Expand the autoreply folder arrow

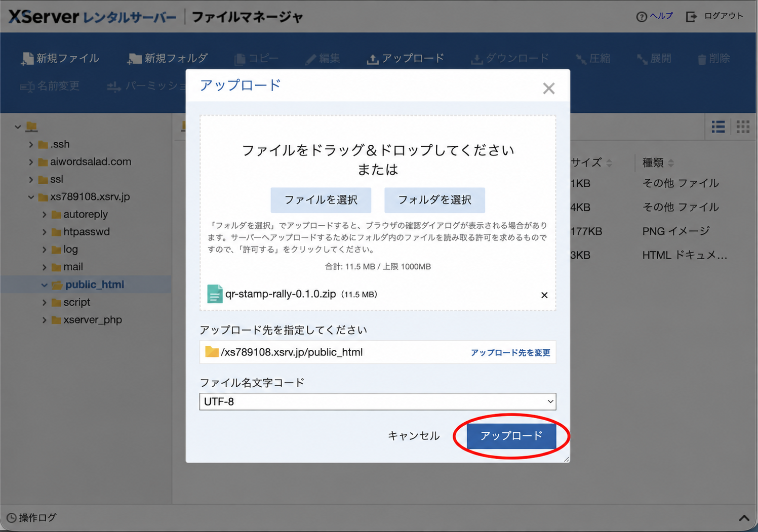[x=44, y=215]
